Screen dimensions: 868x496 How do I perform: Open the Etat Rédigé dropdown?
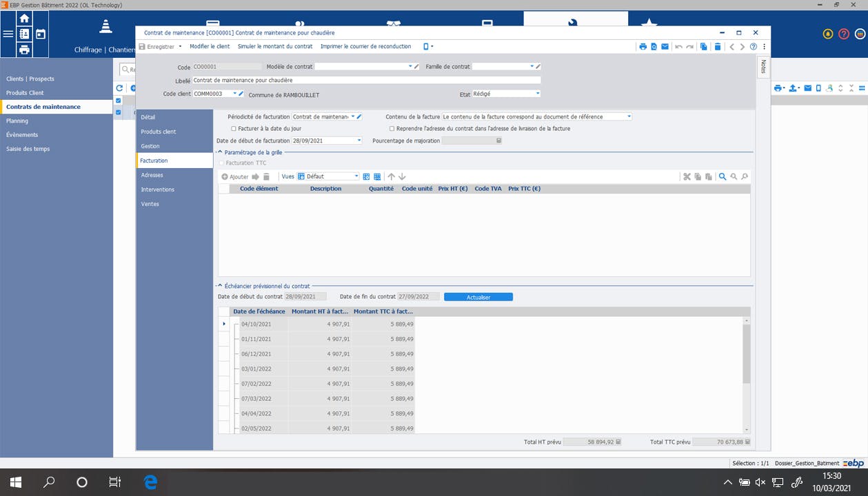(x=538, y=94)
